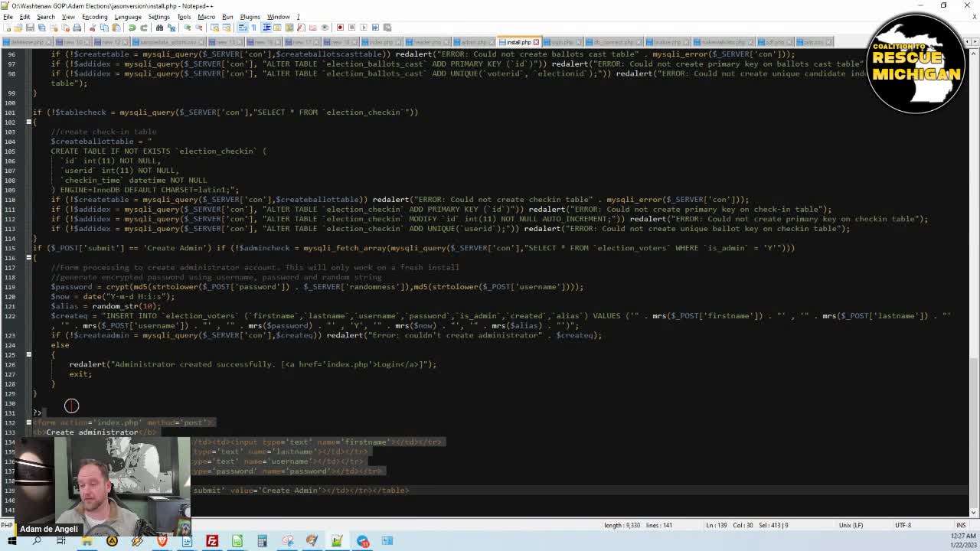Toggle Word Wrap toolbar button
Screen dimensions: 980x551
pyautogui.click(x=243, y=28)
